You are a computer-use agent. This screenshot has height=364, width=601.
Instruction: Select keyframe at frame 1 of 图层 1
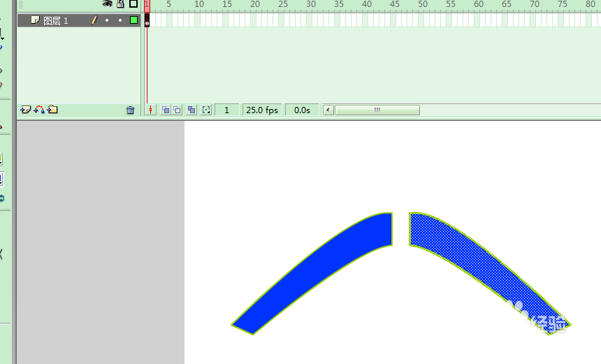coord(147,20)
